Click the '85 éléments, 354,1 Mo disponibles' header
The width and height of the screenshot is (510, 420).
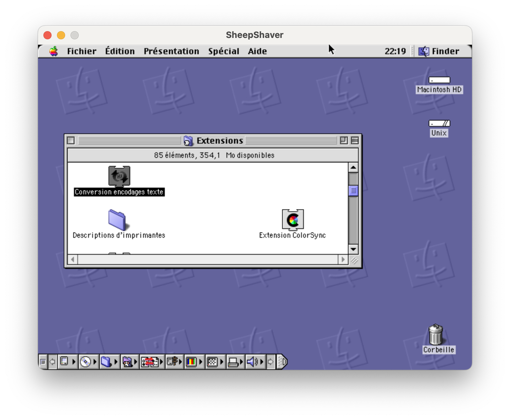(214, 155)
